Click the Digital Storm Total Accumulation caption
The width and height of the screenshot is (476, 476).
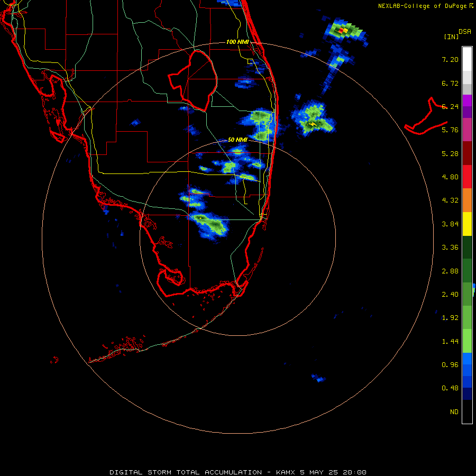click(237, 472)
